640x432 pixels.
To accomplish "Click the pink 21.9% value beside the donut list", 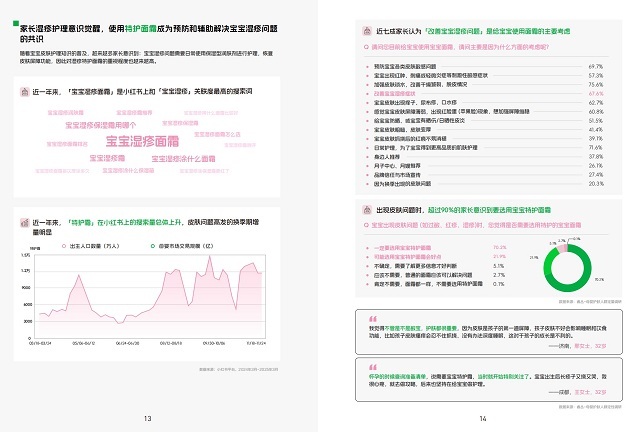I will pyautogui.click(x=500, y=256).
